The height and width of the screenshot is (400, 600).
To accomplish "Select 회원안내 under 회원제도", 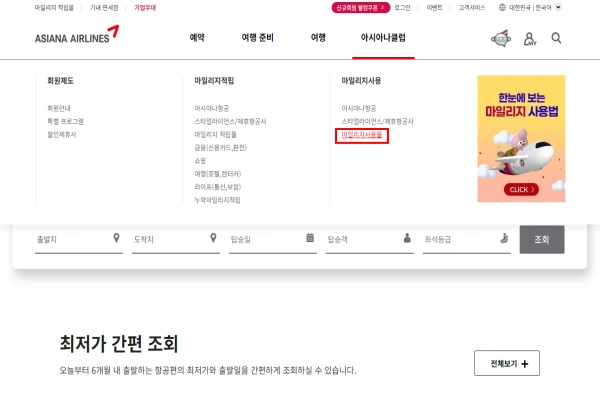I will pyautogui.click(x=59, y=108).
